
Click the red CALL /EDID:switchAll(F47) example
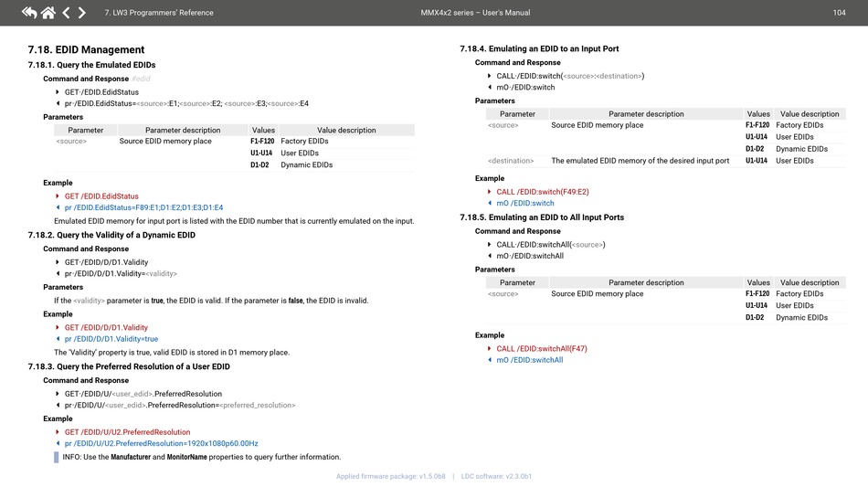point(542,349)
